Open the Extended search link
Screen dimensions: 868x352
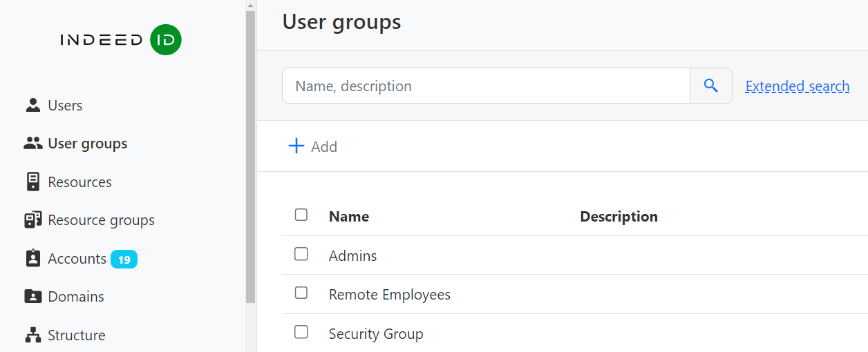click(x=797, y=86)
